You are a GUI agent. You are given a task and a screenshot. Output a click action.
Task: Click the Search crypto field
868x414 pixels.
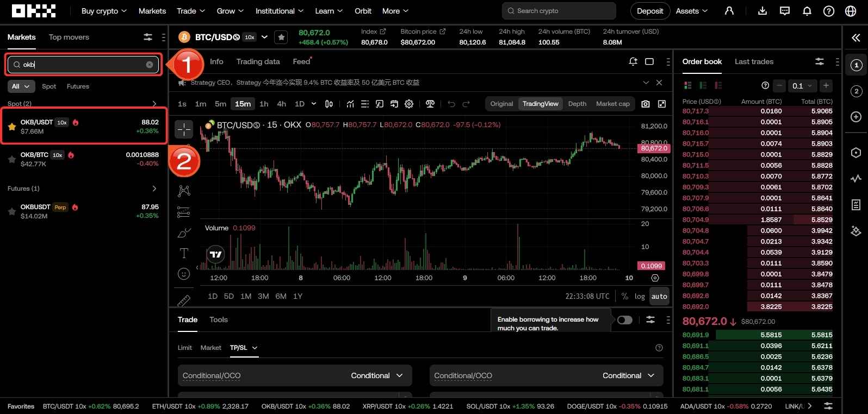coord(559,11)
